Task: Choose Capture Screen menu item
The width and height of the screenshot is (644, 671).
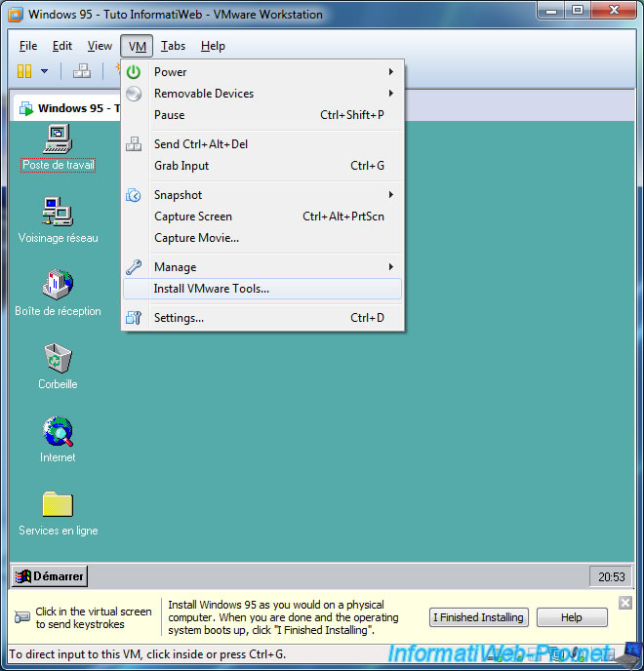Action: click(262, 217)
